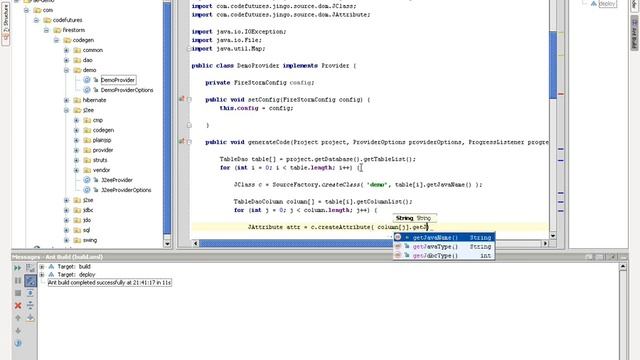The width and height of the screenshot is (640, 360).
Task: Collapse the firestorm package node
Action: 47,30
